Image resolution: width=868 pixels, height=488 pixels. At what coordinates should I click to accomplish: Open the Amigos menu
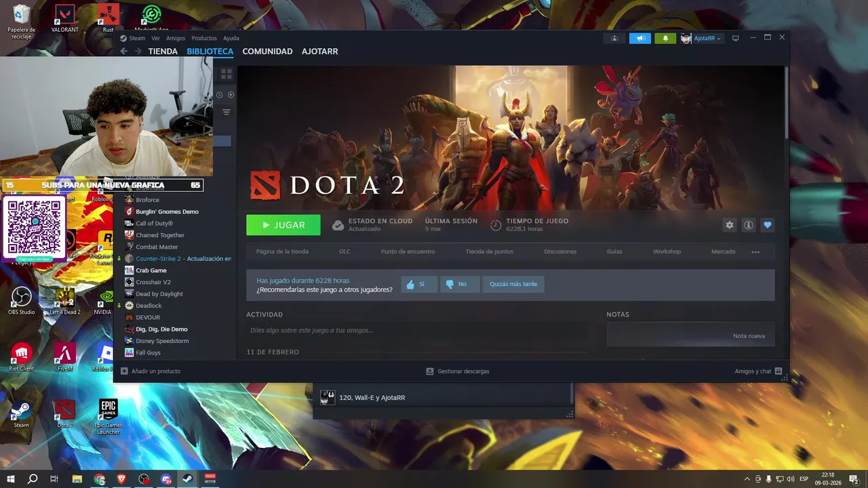coord(176,38)
